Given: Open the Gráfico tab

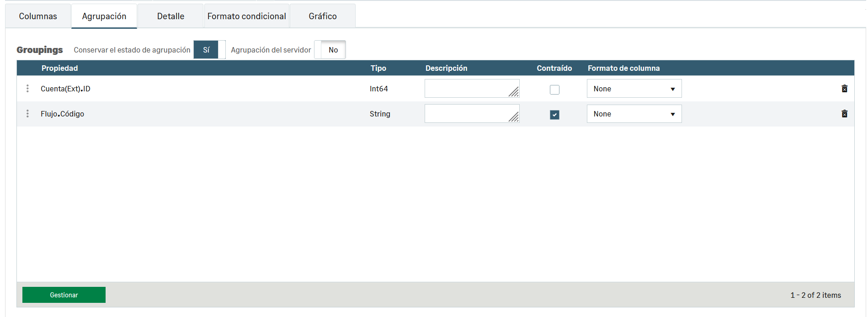Looking at the screenshot, I should (322, 16).
